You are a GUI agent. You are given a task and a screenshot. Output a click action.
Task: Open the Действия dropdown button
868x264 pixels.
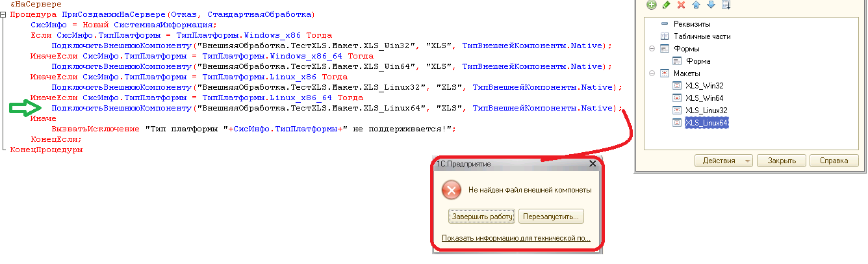tap(723, 161)
